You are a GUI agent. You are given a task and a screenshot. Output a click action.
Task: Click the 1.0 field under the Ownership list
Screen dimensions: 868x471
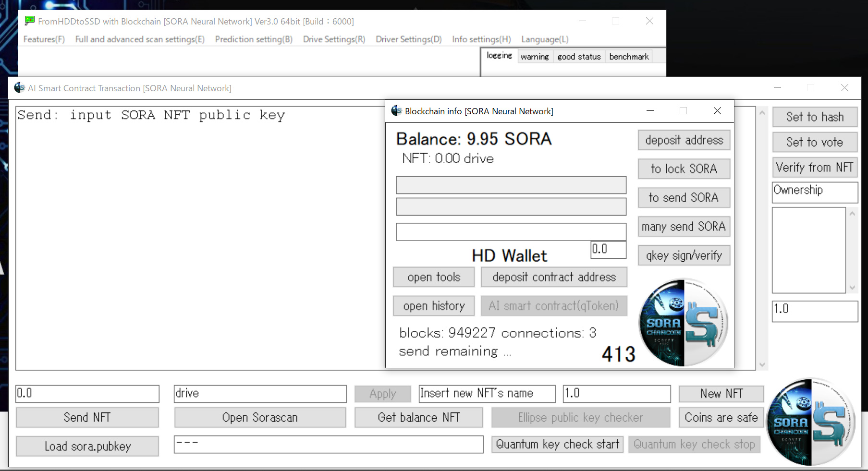[815, 311]
